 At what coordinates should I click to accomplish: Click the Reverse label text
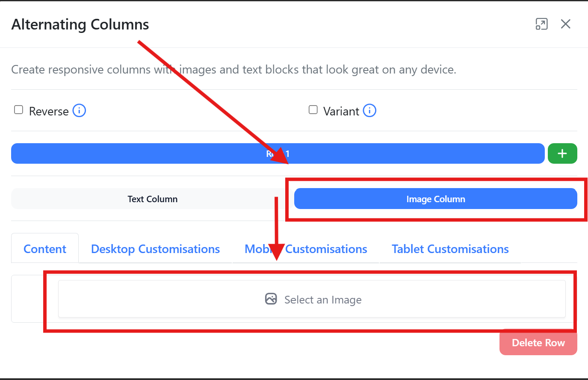[49, 112]
